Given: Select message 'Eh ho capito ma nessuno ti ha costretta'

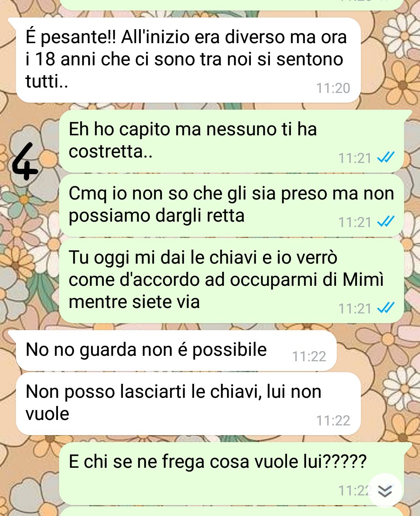Looking at the screenshot, I should 231,141.
